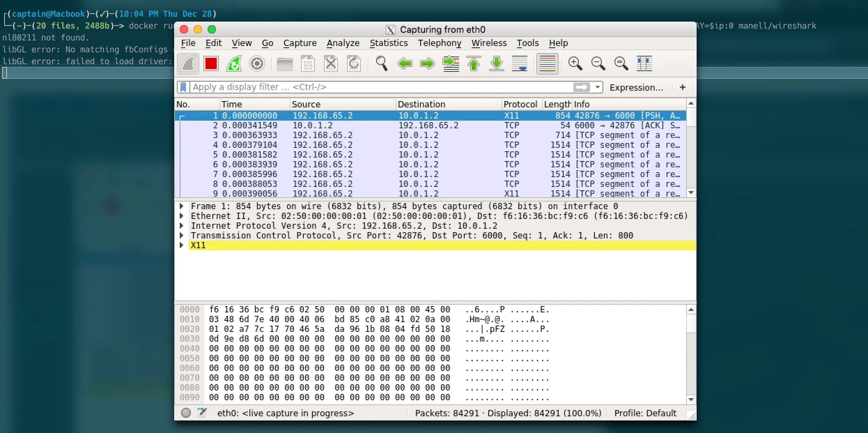Click the hex pane scroll down arrow
Viewport: 868px width, 433px height.
(x=691, y=400)
